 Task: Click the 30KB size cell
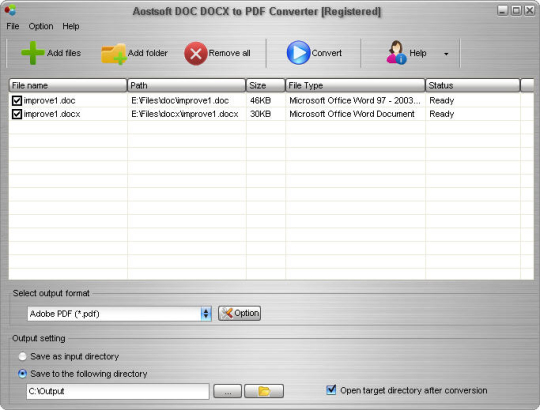point(260,114)
